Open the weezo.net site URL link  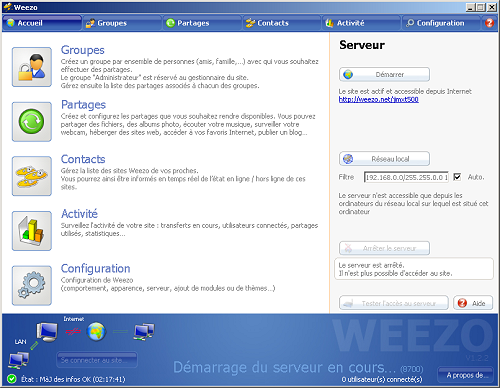pyautogui.click(x=379, y=99)
